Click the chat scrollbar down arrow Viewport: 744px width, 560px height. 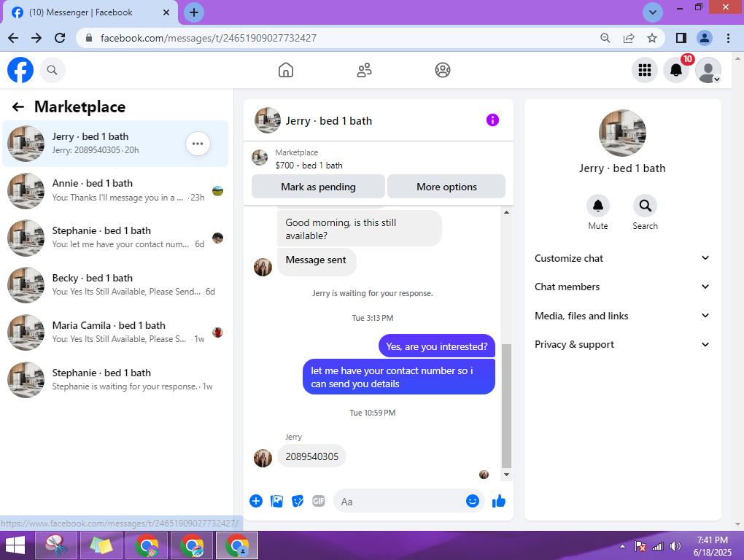[x=506, y=475]
